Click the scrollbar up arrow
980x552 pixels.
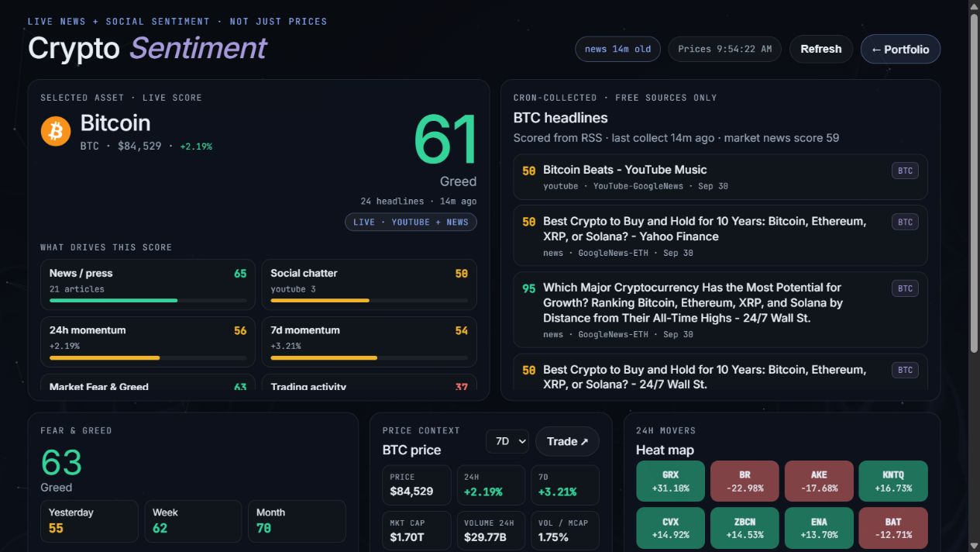[x=974, y=6]
